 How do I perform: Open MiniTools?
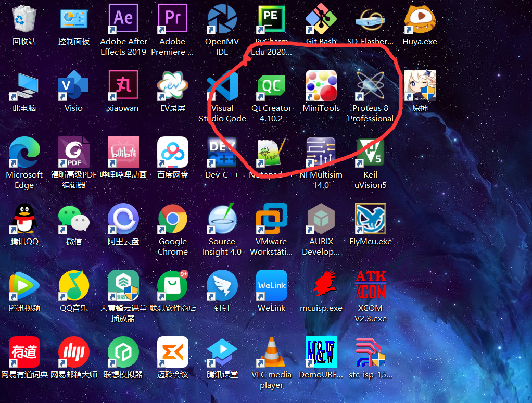coord(321,86)
